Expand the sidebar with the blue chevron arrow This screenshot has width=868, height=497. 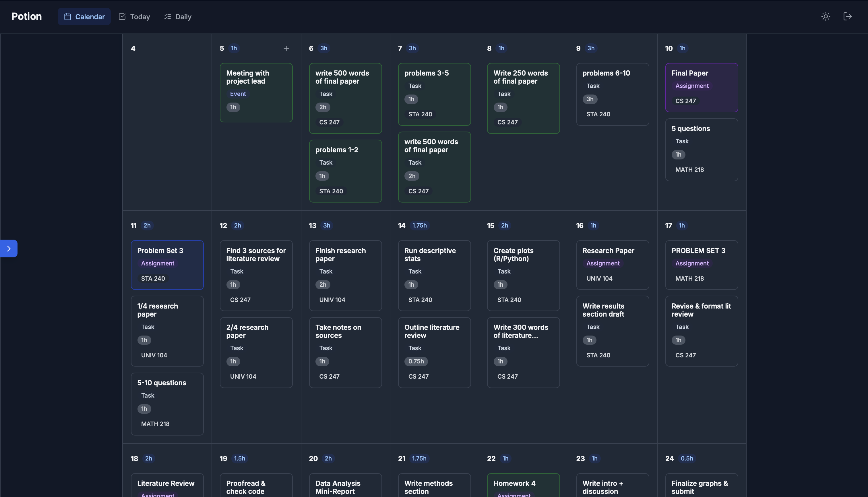point(9,248)
